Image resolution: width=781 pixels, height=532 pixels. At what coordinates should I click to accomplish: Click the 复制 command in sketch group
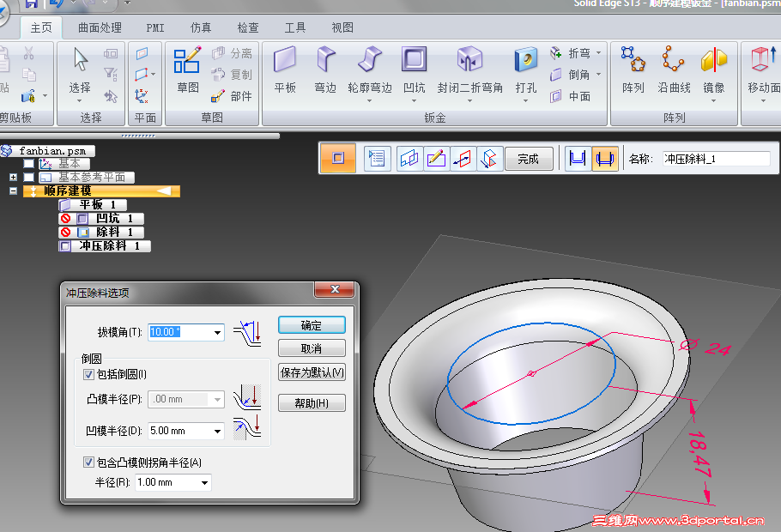pos(232,75)
